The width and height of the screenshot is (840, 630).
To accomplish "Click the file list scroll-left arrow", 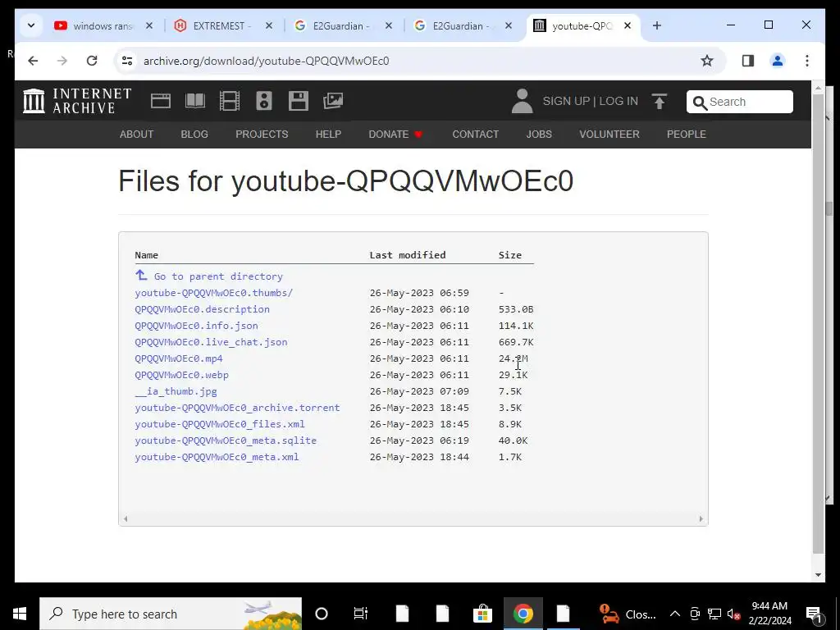I will [126, 518].
